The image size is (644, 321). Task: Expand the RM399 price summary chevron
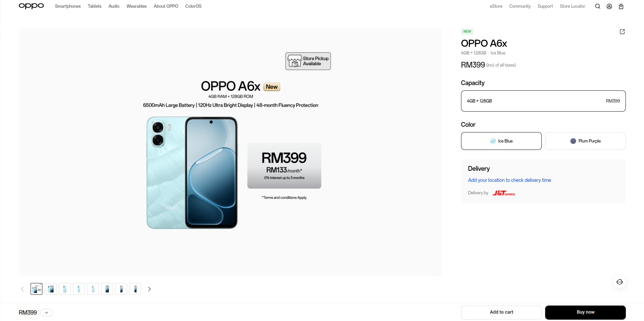[x=46, y=313]
